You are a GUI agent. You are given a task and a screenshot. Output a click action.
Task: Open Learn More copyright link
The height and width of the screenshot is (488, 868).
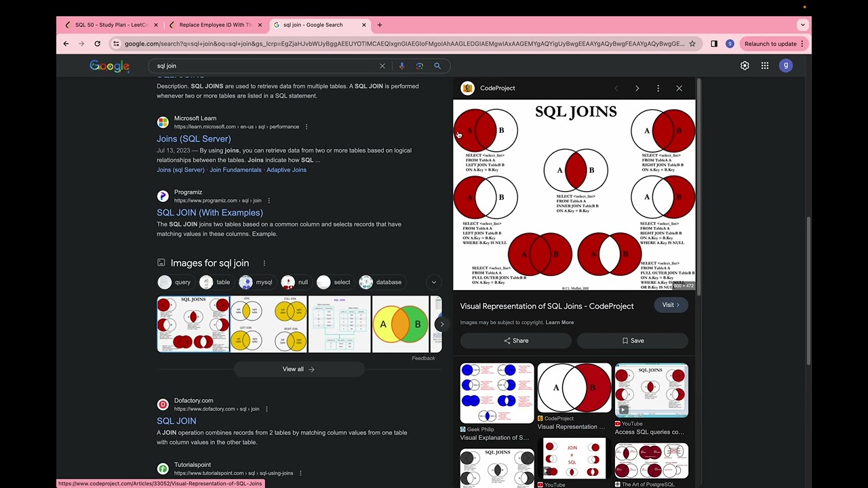(x=559, y=323)
